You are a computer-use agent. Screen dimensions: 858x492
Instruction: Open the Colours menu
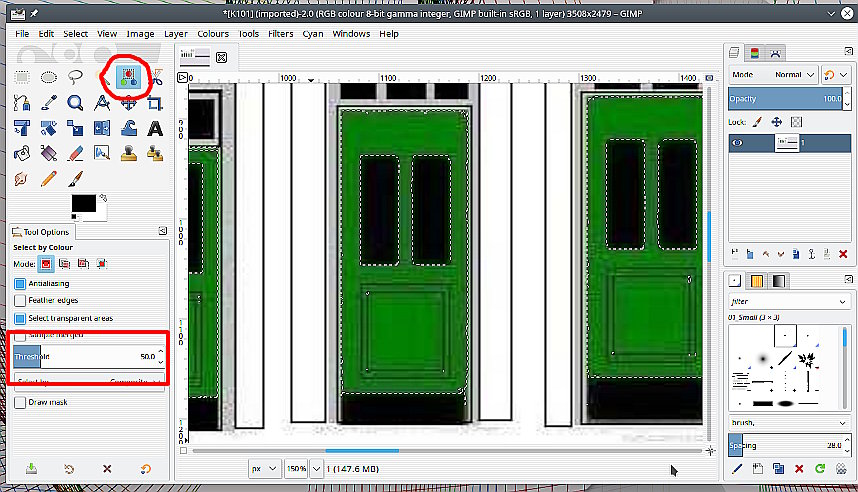[x=213, y=33]
